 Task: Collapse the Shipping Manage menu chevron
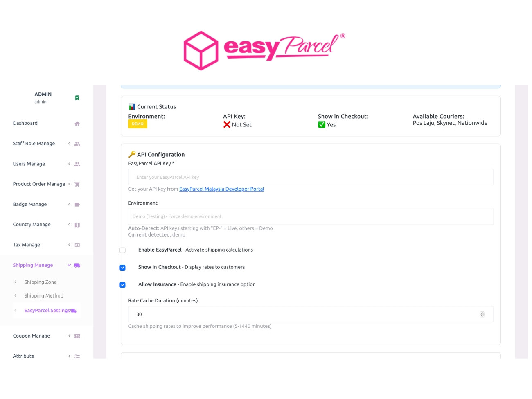pyautogui.click(x=69, y=265)
